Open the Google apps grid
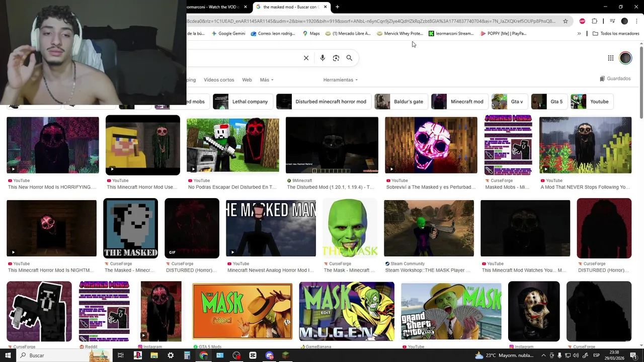Viewport: 644px width, 362px height. click(x=611, y=58)
